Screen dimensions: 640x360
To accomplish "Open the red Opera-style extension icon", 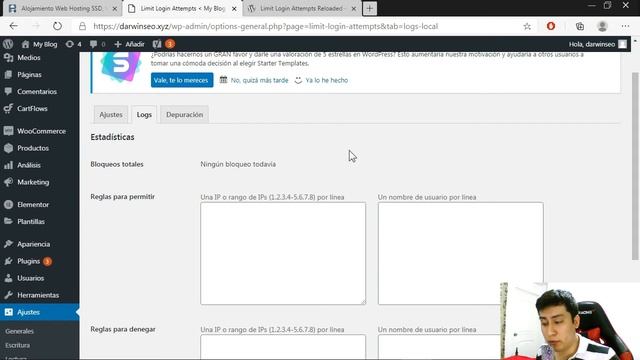I will coord(551,26).
